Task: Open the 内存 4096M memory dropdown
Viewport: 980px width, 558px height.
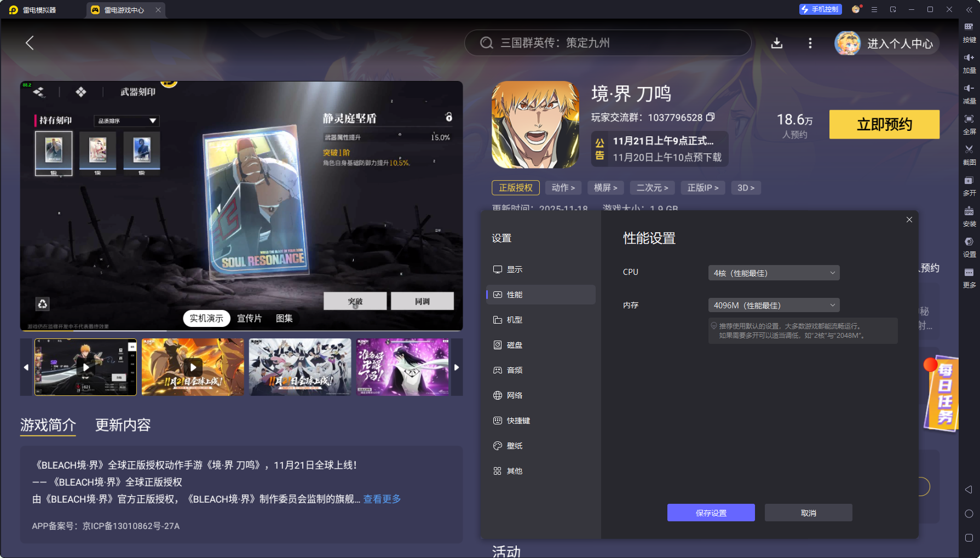Action: [773, 305]
